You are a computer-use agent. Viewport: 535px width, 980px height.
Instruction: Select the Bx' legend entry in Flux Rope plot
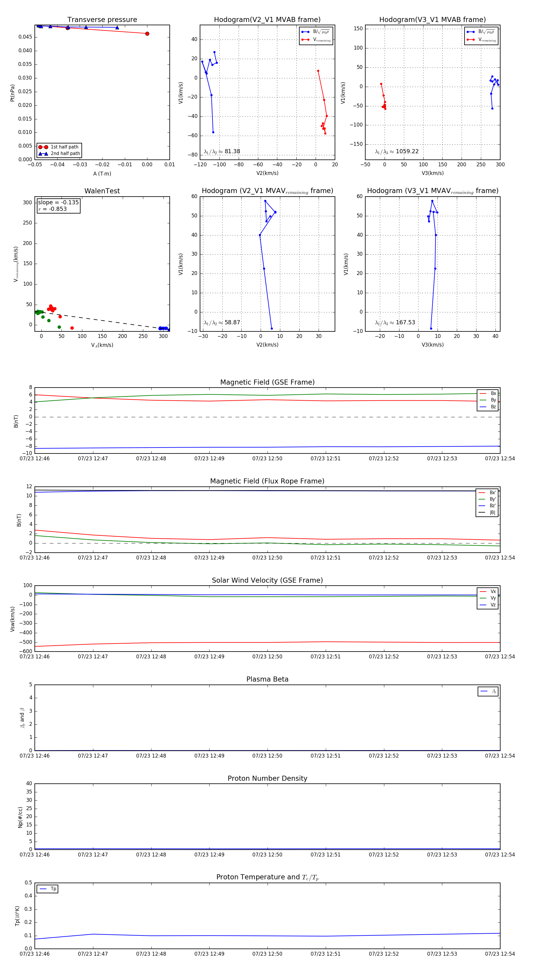[487, 493]
